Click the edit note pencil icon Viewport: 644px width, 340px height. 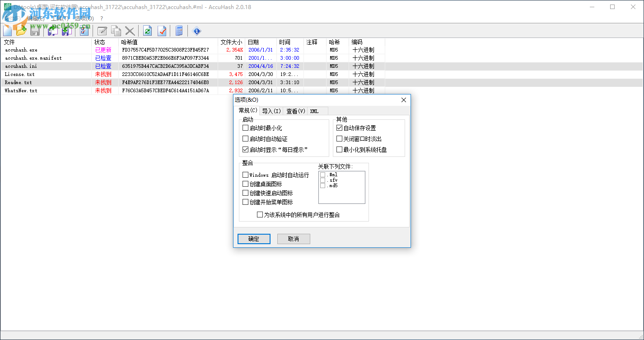pyautogui.click(x=103, y=31)
